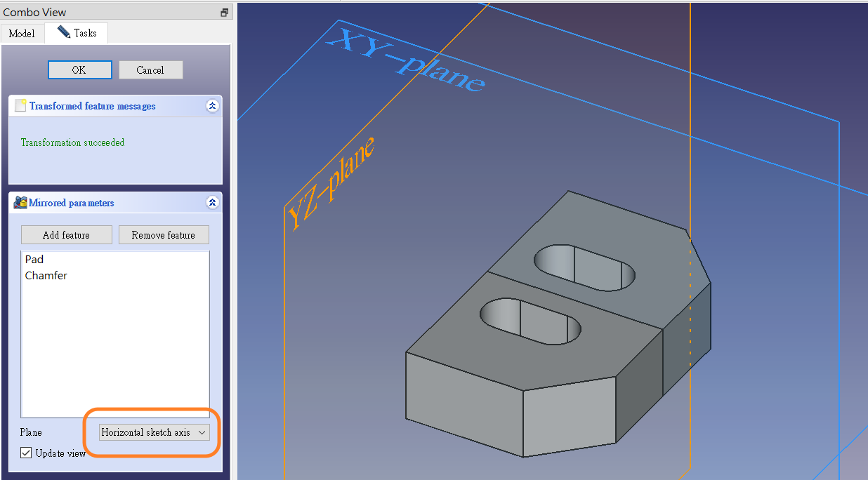Collapse Transformed feature messages panel
Image resolution: width=868 pixels, height=480 pixels.
tap(213, 106)
